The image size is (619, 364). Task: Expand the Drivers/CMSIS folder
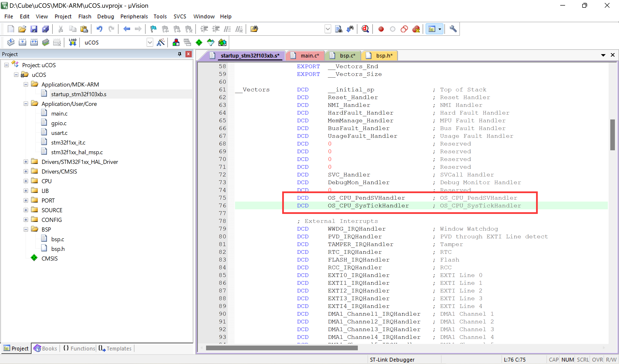[x=26, y=171]
